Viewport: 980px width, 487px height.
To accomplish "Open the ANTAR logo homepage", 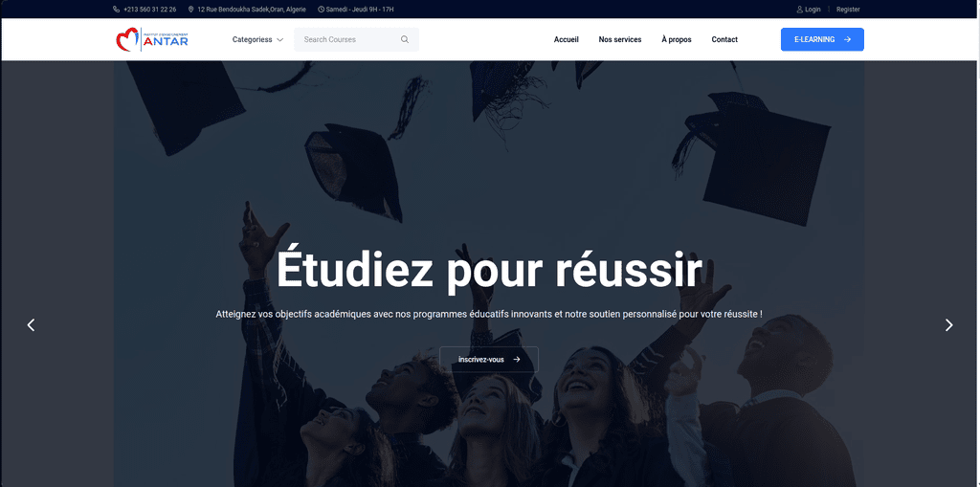I will pos(152,39).
